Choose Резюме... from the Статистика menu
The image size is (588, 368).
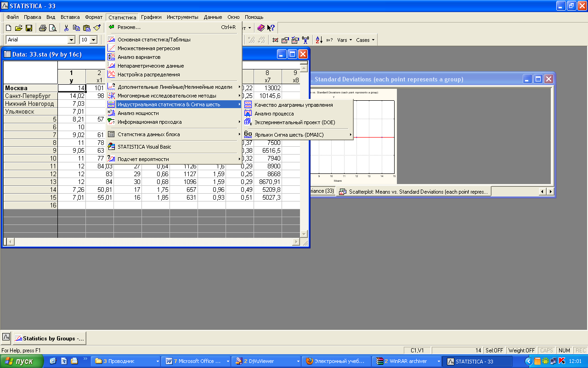[x=174, y=27]
